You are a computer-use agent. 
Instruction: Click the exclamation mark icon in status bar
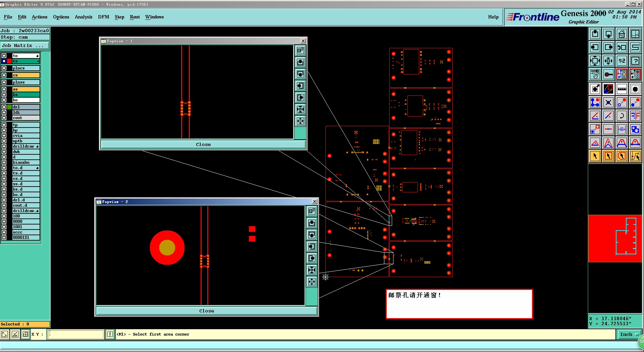point(110,334)
